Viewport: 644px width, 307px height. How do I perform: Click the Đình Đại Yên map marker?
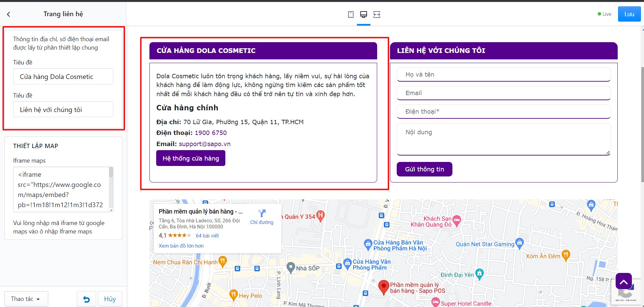pos(479,274)
